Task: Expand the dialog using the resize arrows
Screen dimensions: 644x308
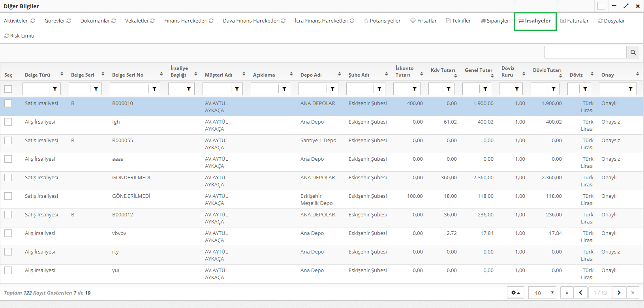Action: (x=626, y=6)
